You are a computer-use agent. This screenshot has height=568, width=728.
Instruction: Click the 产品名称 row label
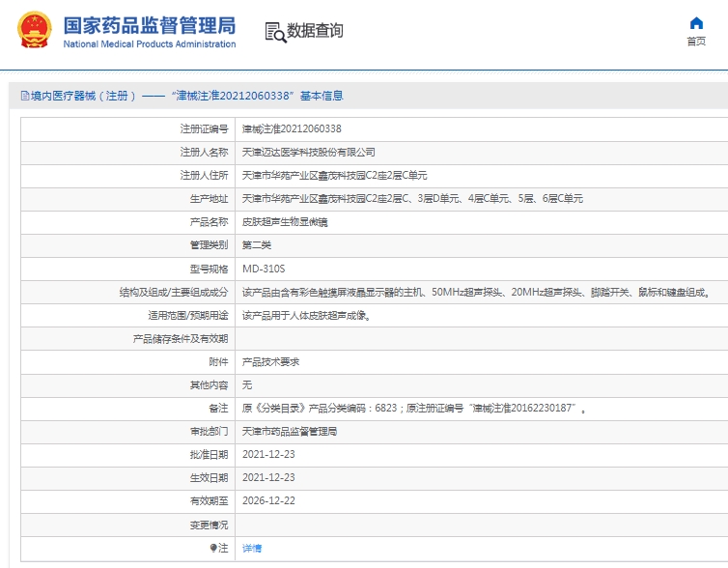click(209, 222)
